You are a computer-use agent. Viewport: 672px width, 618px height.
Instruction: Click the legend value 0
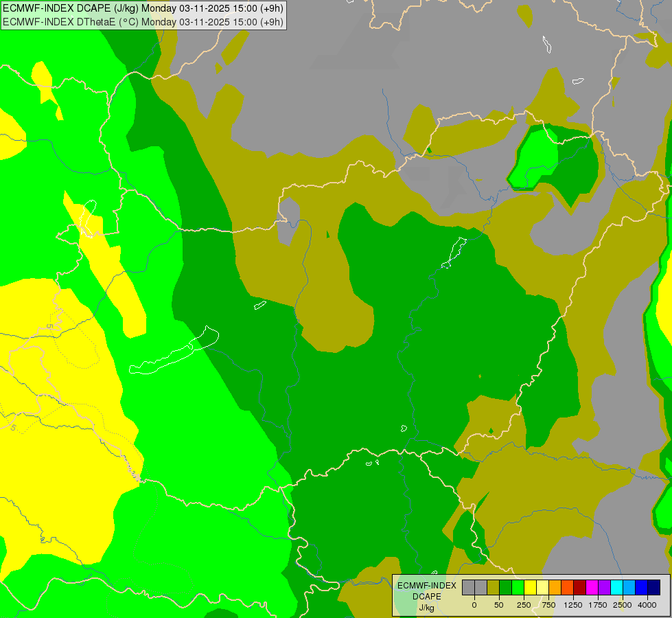(474, 605)
